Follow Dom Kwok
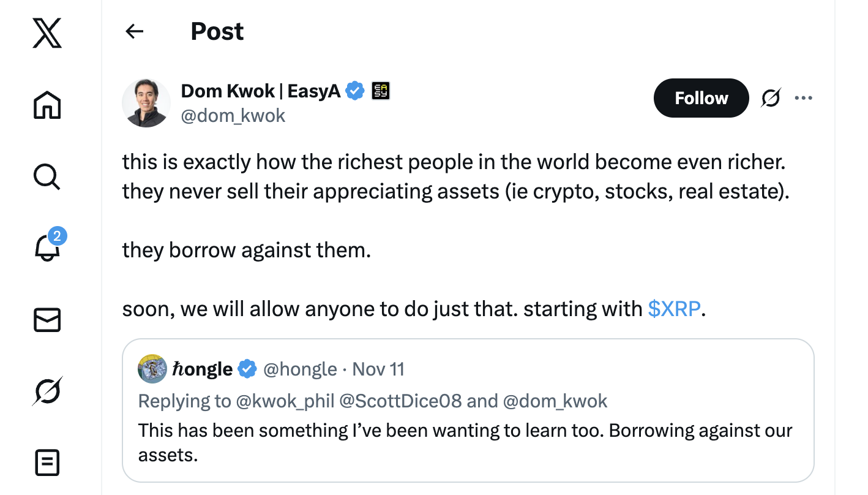This screenshot has height=495, width=868. point(701,97)
